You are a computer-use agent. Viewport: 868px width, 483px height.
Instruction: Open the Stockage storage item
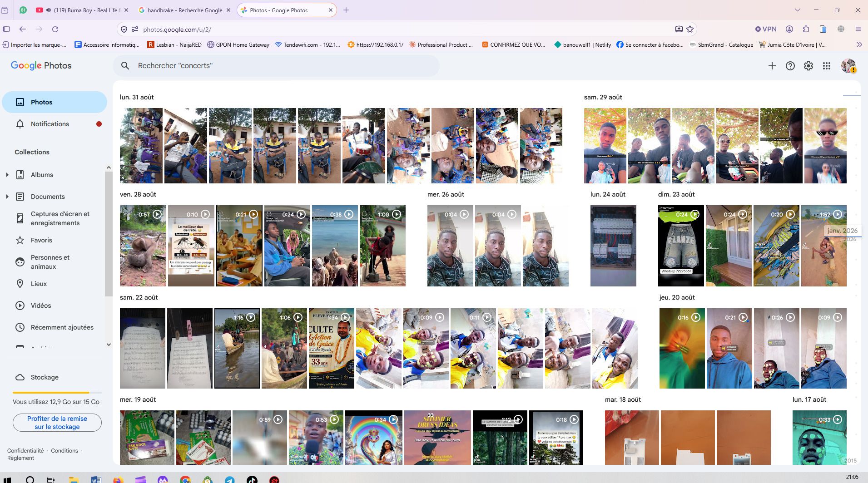coord(55,377)
